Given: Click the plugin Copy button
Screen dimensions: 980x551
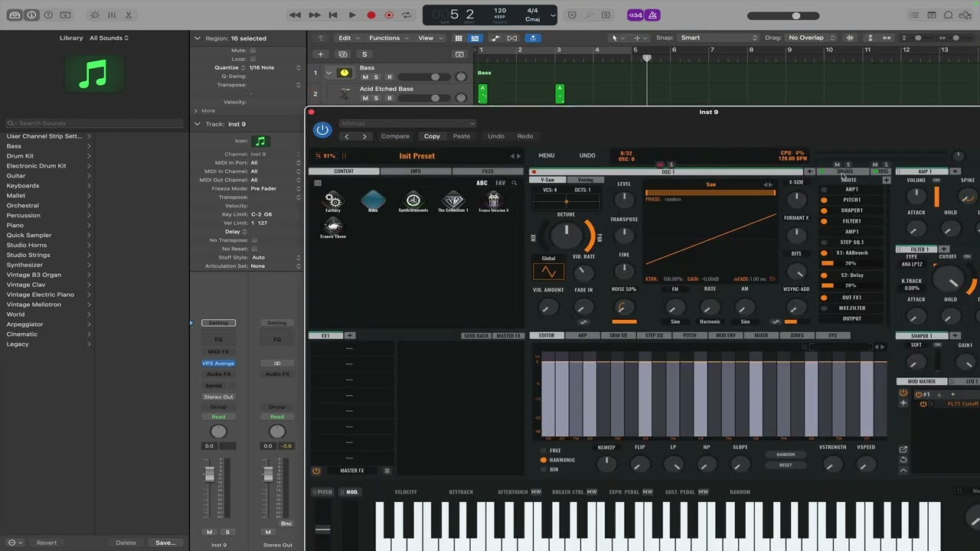Looking at the screenshot, I should click(432, 136).
